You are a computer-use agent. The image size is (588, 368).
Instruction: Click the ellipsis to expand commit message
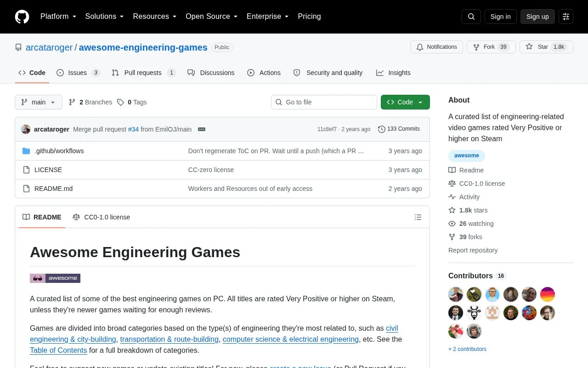202,129
